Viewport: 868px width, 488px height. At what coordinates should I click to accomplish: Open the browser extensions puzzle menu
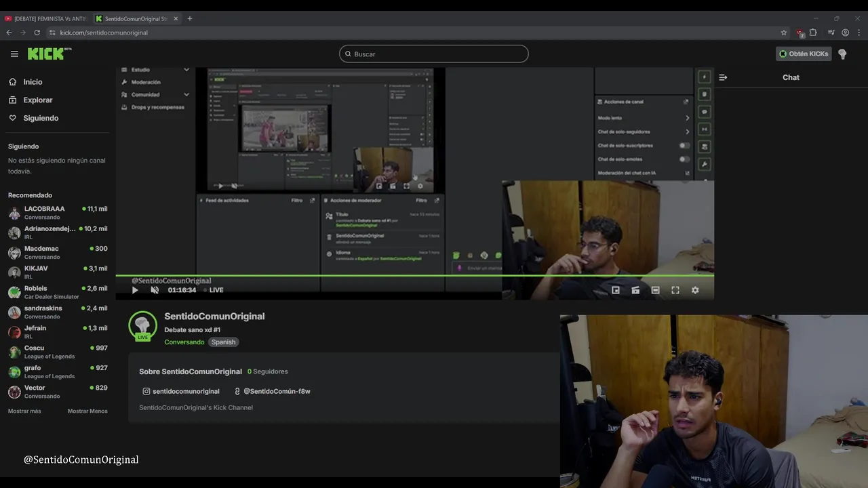point(813,33)
